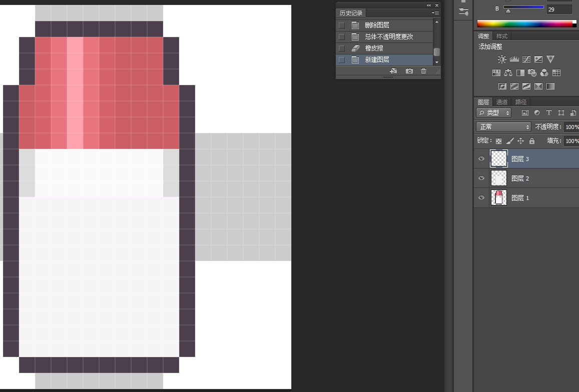This screenshot has height=392, width=579.
Task: Create new document from current history state
Action: click(x=394, y=71)
